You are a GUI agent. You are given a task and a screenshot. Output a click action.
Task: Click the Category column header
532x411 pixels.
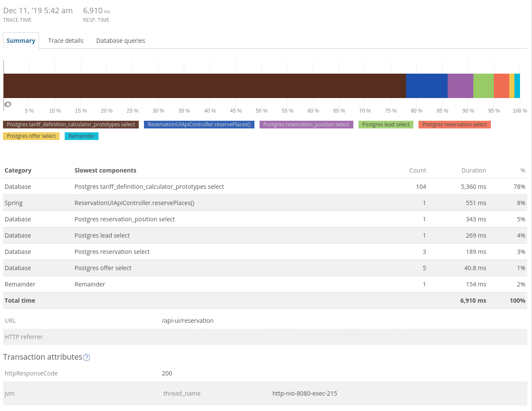tap(18, 170)
